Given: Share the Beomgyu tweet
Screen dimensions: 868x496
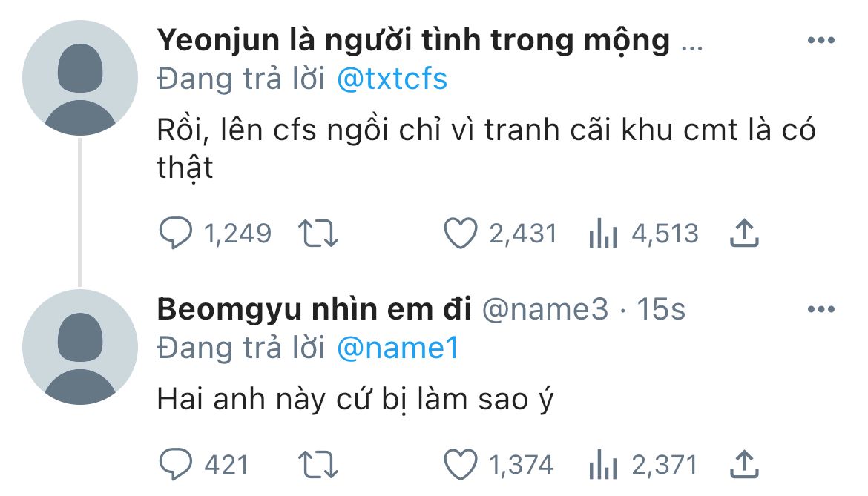Looking at the screenshot, I should click(744, 465).
